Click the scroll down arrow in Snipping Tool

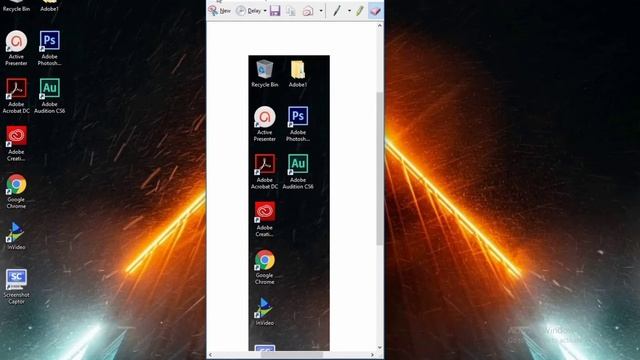pos(380,348)
